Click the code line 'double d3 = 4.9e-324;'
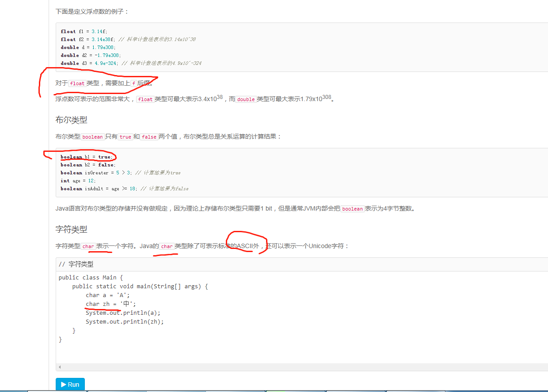Viewport: 548px width, 392px height. click(90, 63)
